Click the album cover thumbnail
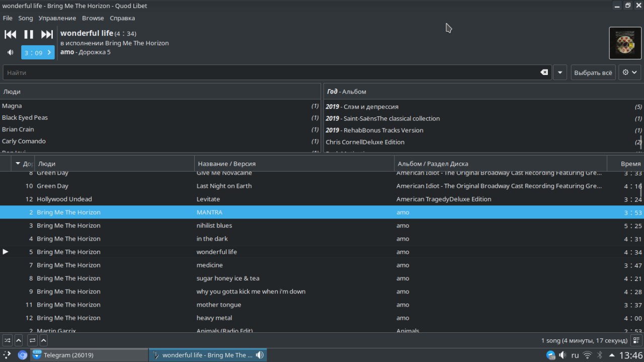 tap(625, 43)
